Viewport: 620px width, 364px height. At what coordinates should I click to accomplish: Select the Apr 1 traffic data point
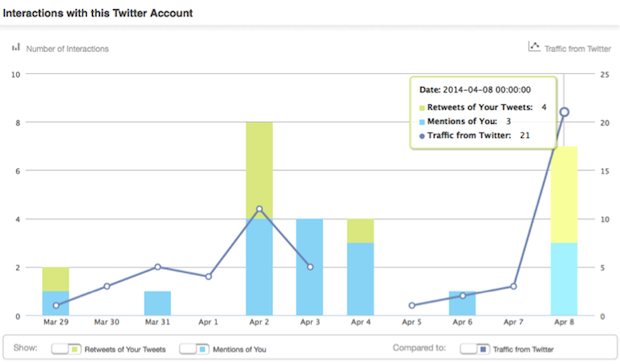click(x=208, y=277)
